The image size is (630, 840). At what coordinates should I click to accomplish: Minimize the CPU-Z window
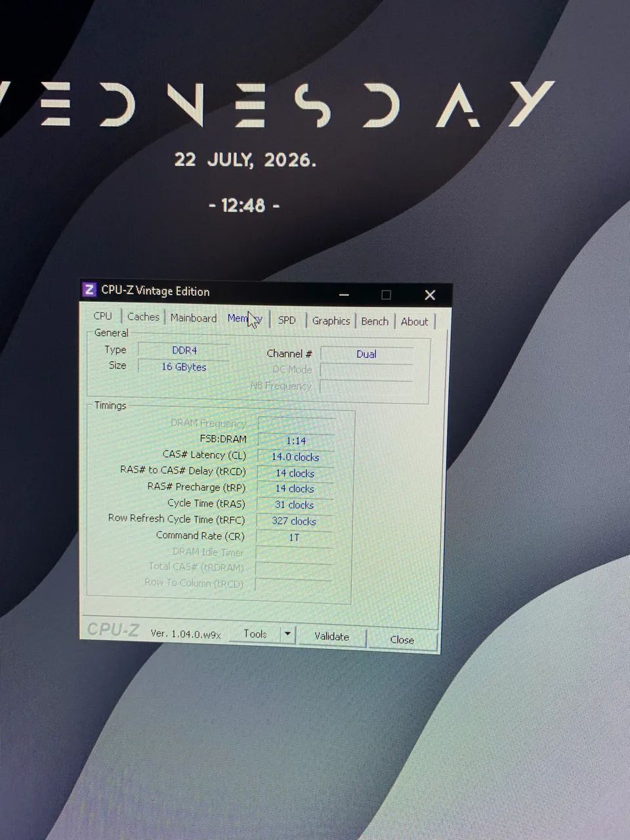344,295
